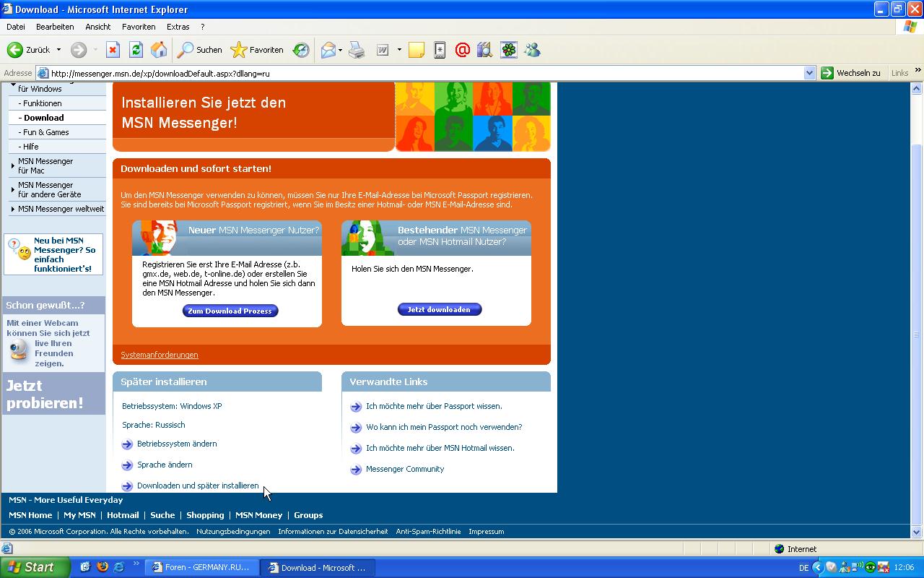Click the phone-like device toolbar icon

pos(440,50)
